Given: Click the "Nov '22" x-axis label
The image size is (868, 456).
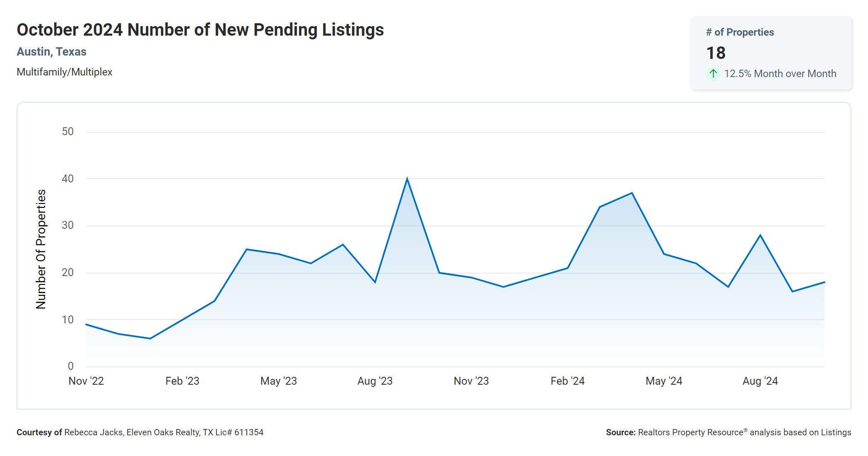Looking at the screenshot, I should pyautogui.click(x=86, y=381).
